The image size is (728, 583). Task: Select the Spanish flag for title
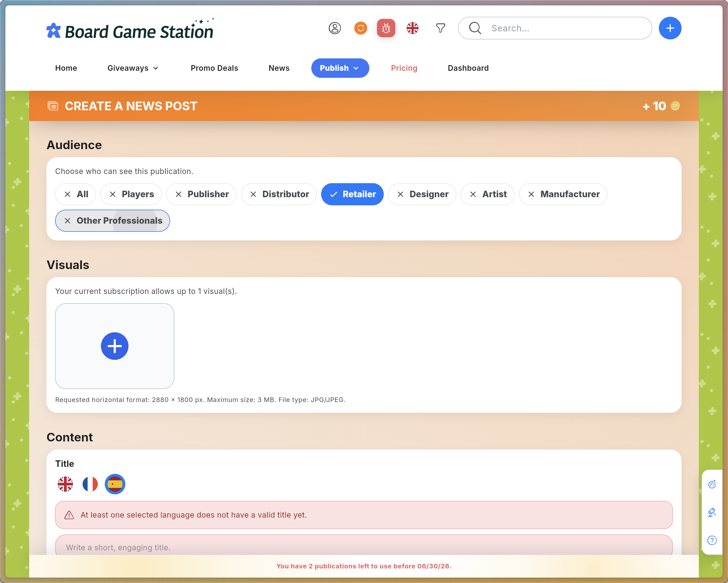[115, 484]
